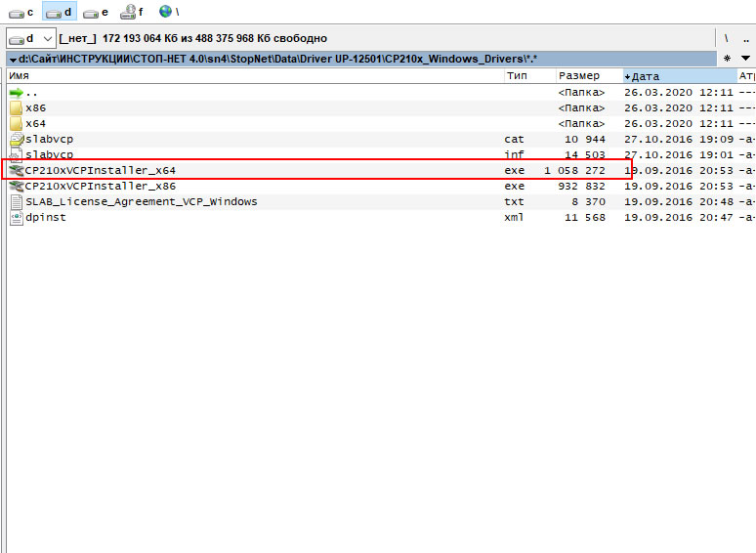Click dpinst file name

[46, 218]
